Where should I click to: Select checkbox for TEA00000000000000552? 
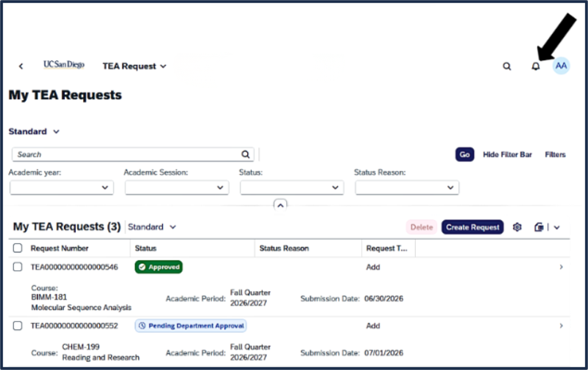[x=18, y=326]
